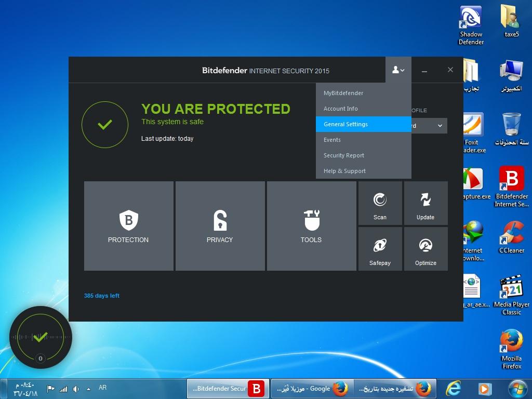
Task: Select the Foxit Reader desktop icon
Action: pos(474,133)
